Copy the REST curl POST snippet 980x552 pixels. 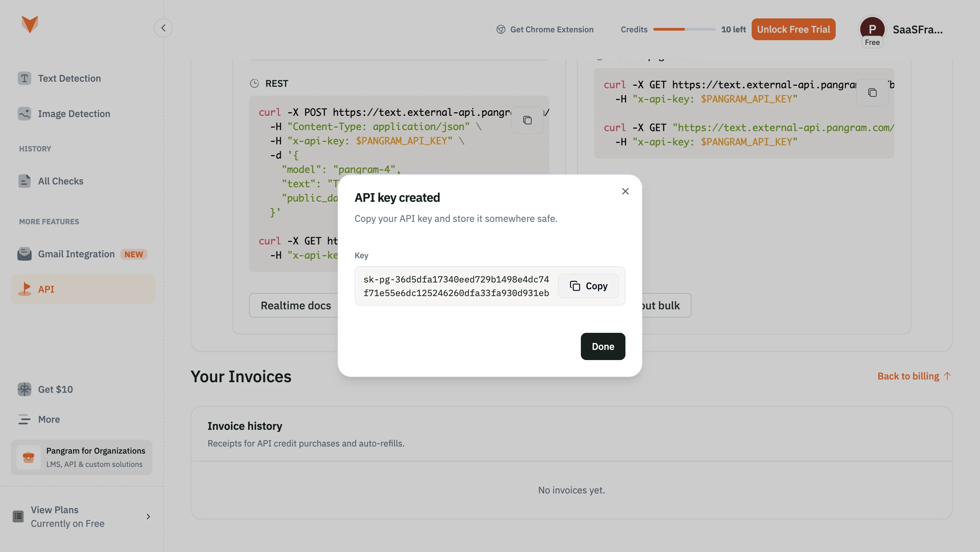pos(527,120)
